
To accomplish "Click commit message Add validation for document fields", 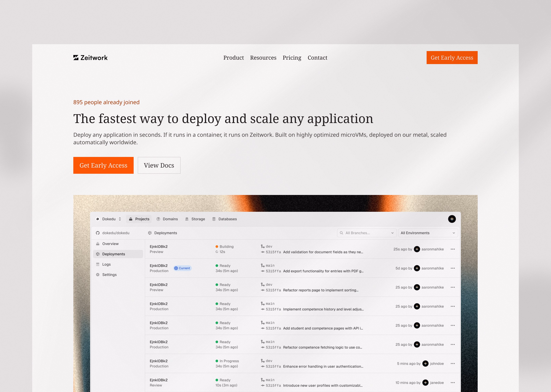I will pos(323,252).
